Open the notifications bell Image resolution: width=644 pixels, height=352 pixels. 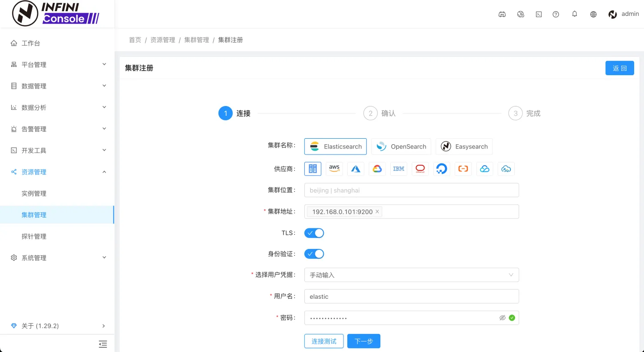pyautogui.click(x=574, y=14)
